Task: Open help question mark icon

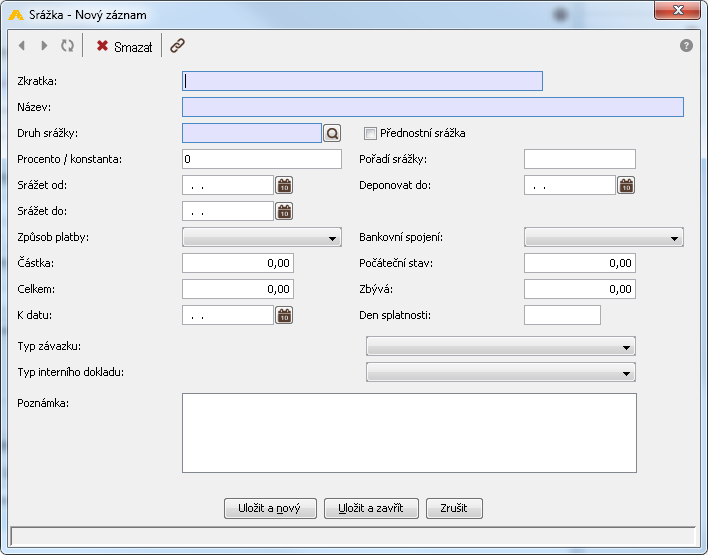Action: [686, 46]
